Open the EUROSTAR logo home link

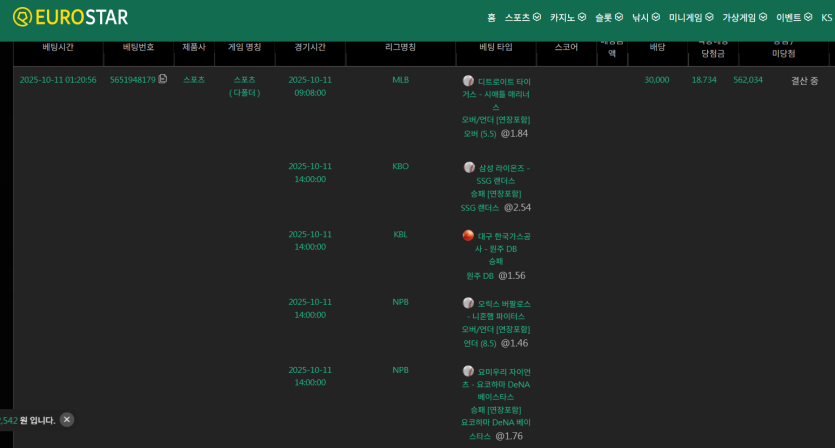(70, 17)
